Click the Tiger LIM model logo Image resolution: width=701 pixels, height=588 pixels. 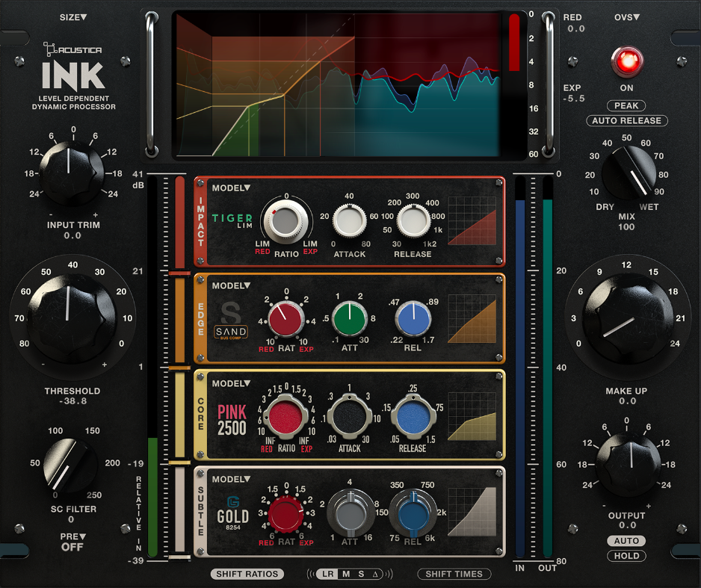[x=232, y=220]
